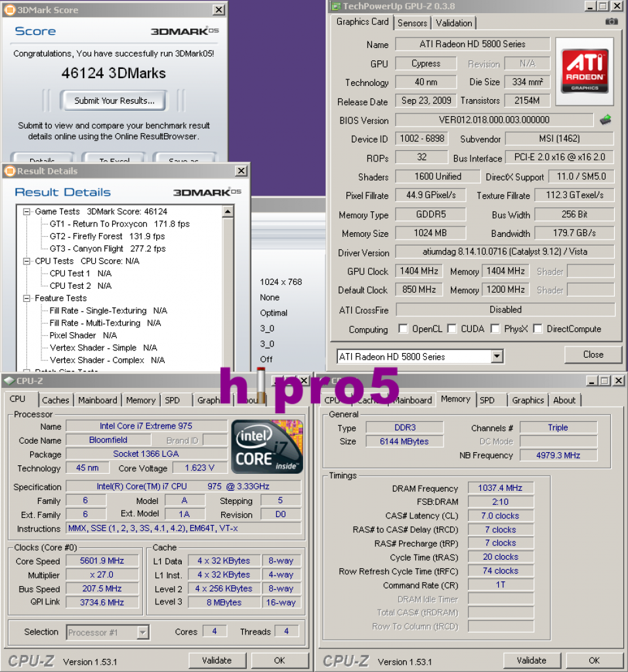
Task: Close the Result Details window
Action: tap(241, 171)
